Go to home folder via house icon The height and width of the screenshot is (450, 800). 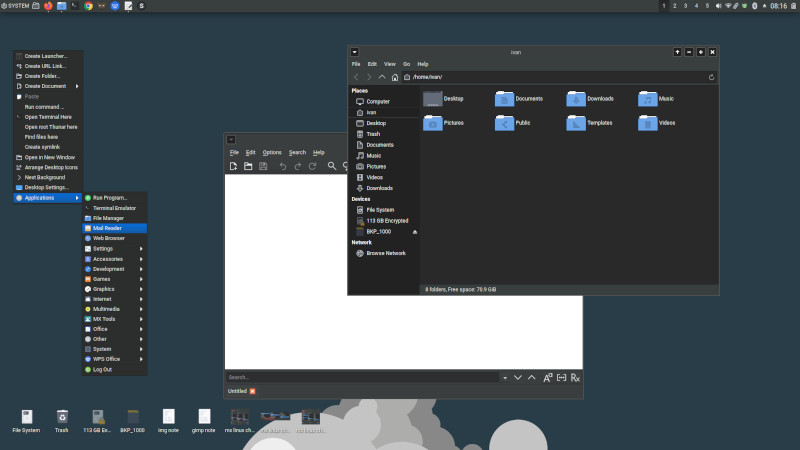[394, 77]
